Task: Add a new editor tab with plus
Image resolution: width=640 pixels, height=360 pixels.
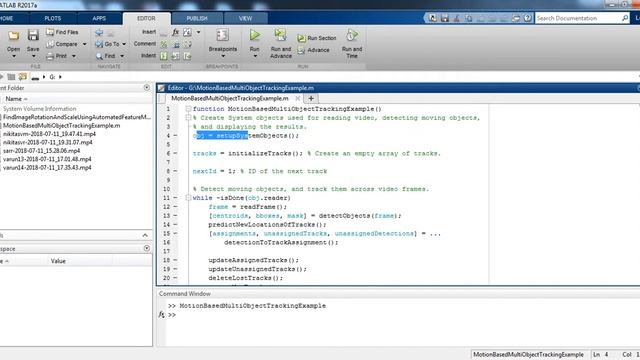Action: [311, 98]
